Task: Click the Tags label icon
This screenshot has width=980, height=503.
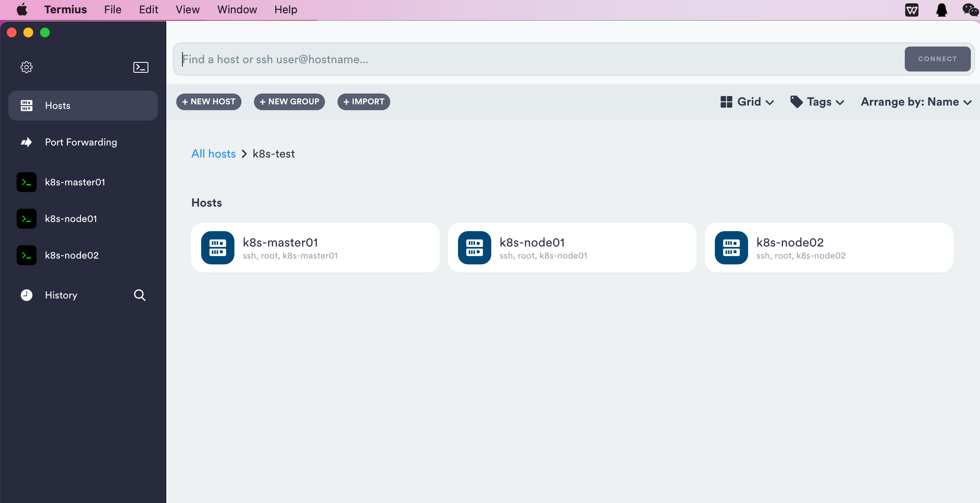Action: pyautogui.click(x=796, y=102)
